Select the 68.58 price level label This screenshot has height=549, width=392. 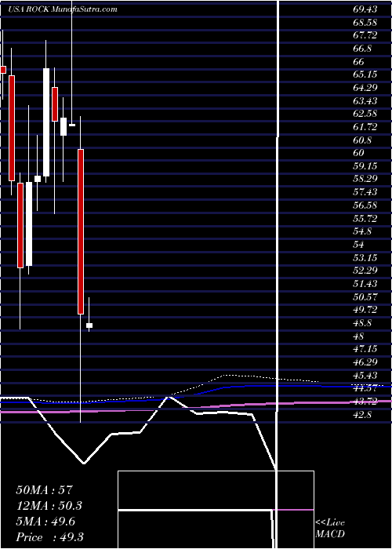(x=365, y=23)
